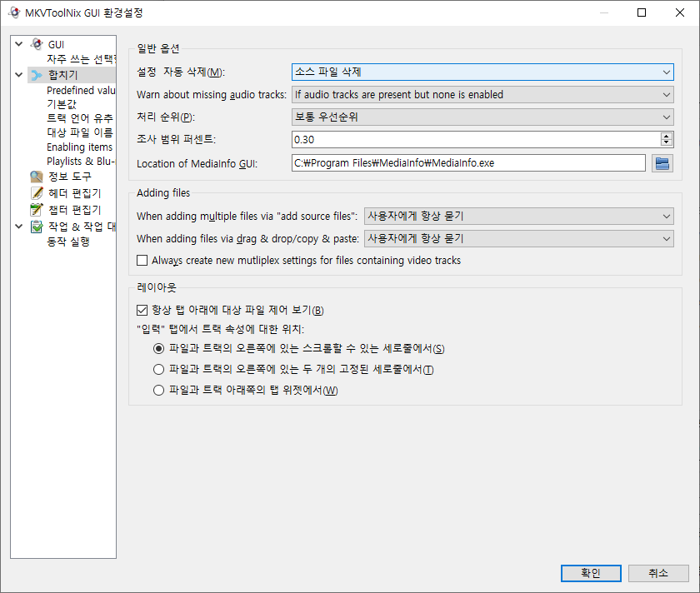Select 대상 파일 이름 tree item

coord(80,132)
